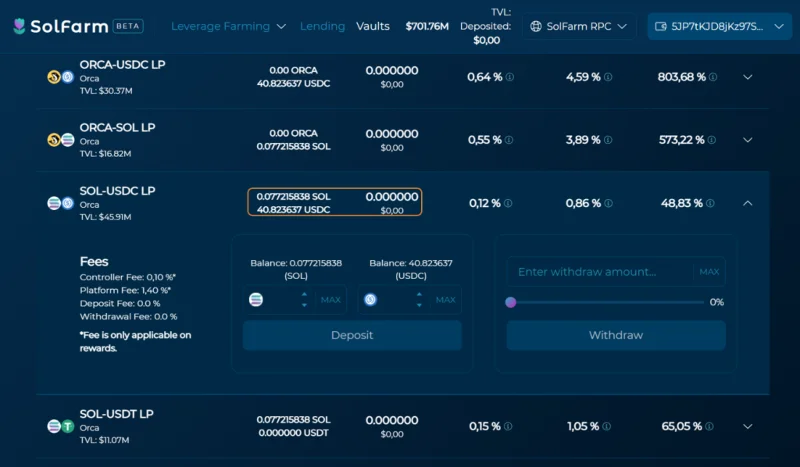The width and height of the screenshot is (800, 467).
Task: Click the 0.000000 USDT balance text
Action: click(x=293, y=433)
